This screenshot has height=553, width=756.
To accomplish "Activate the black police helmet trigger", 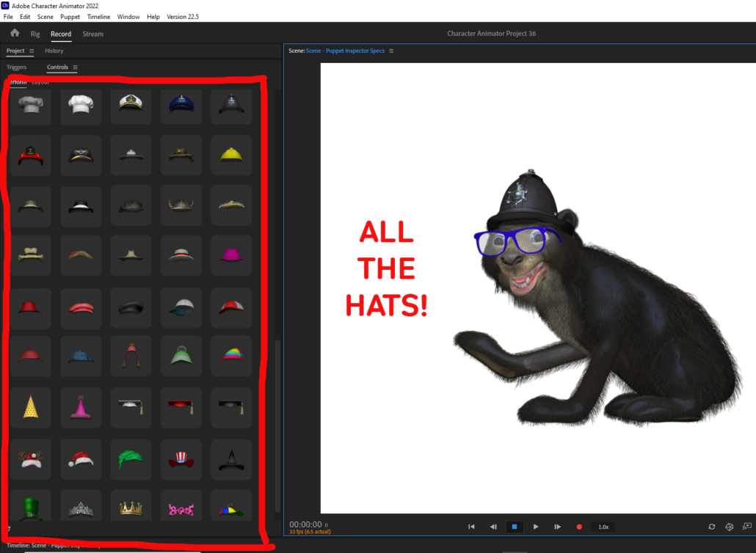I will pos(231,105).
